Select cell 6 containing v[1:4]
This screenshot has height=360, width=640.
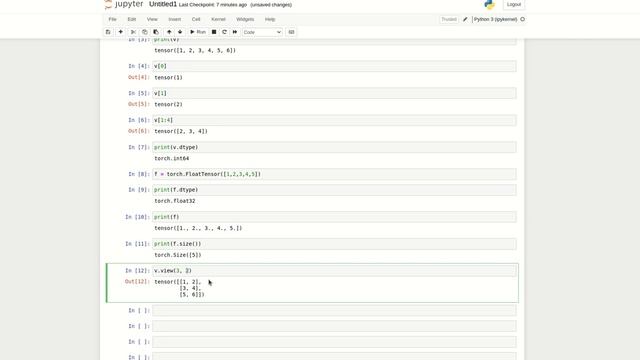click(334, 120)
